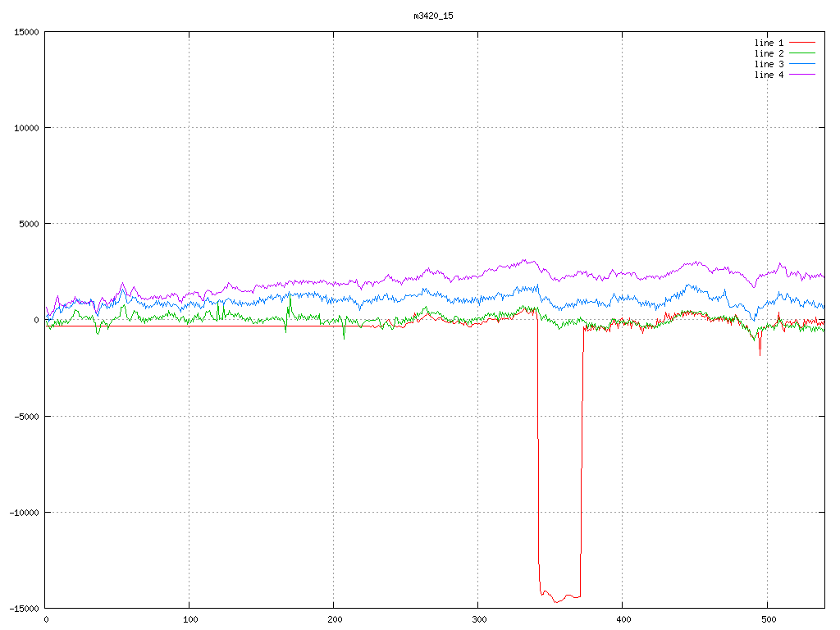Click the chart title m3420_15
The width and height of the screenshot is (840, 630).
433,16
